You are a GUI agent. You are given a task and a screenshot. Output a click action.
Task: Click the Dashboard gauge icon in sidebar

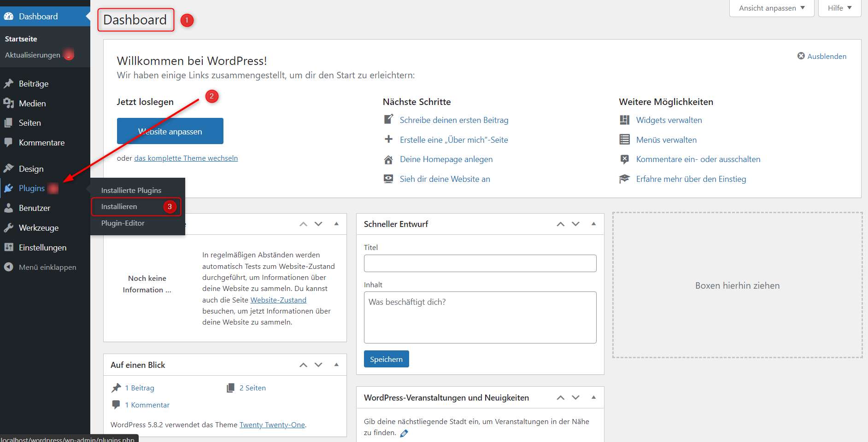[x=9, y=17]
